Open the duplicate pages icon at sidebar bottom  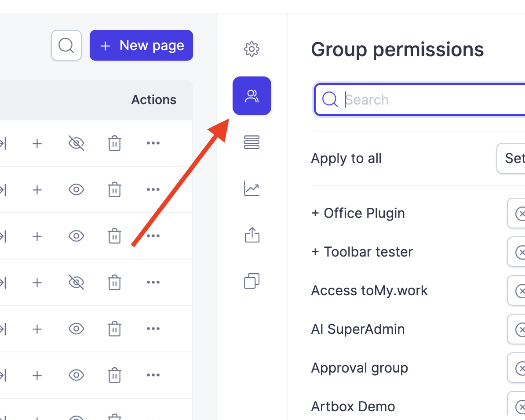click(252, 281)
